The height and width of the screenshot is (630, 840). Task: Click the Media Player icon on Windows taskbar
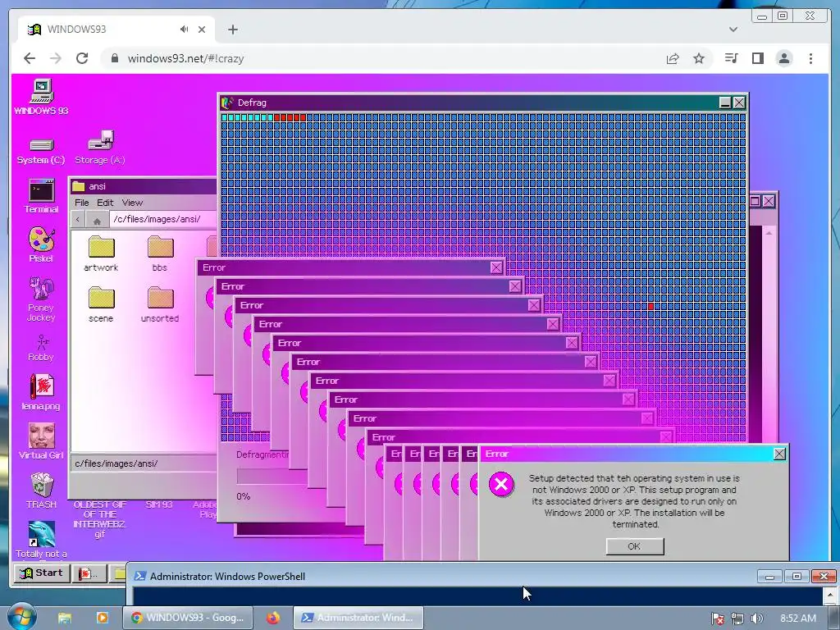tap(103, 618)
